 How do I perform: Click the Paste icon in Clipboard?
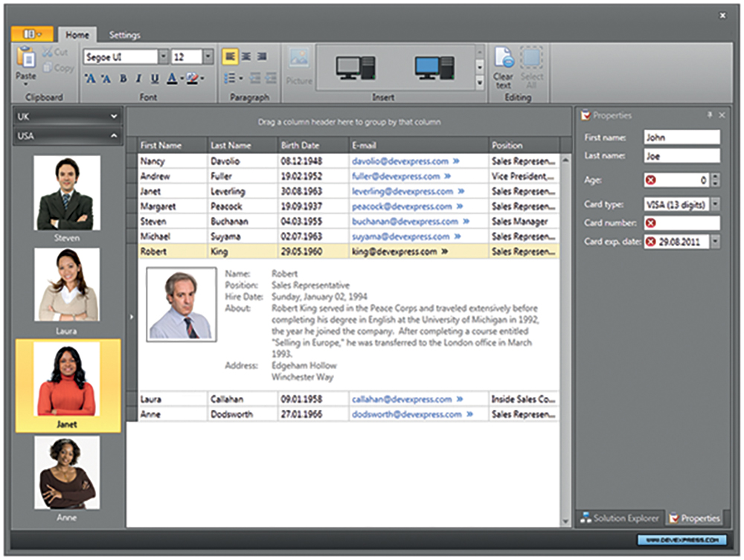(x=26, y=59)
